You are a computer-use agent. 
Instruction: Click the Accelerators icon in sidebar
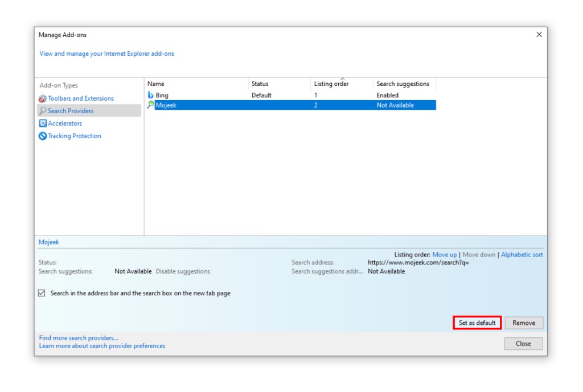tap(43, 123)
